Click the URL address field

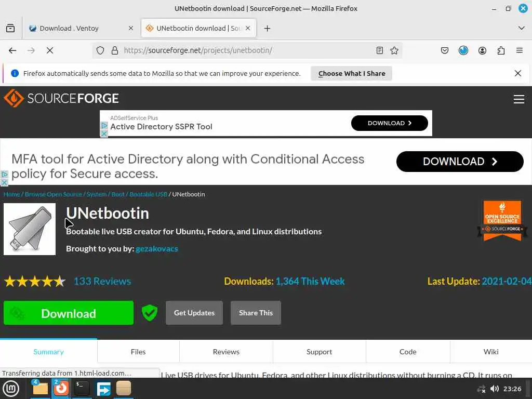click(x=248, y=50)
